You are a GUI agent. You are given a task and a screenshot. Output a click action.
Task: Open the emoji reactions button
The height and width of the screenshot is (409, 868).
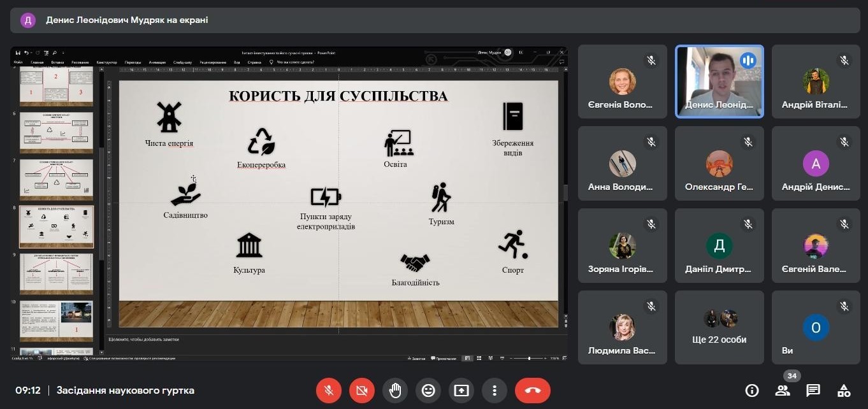coord(428,391)
